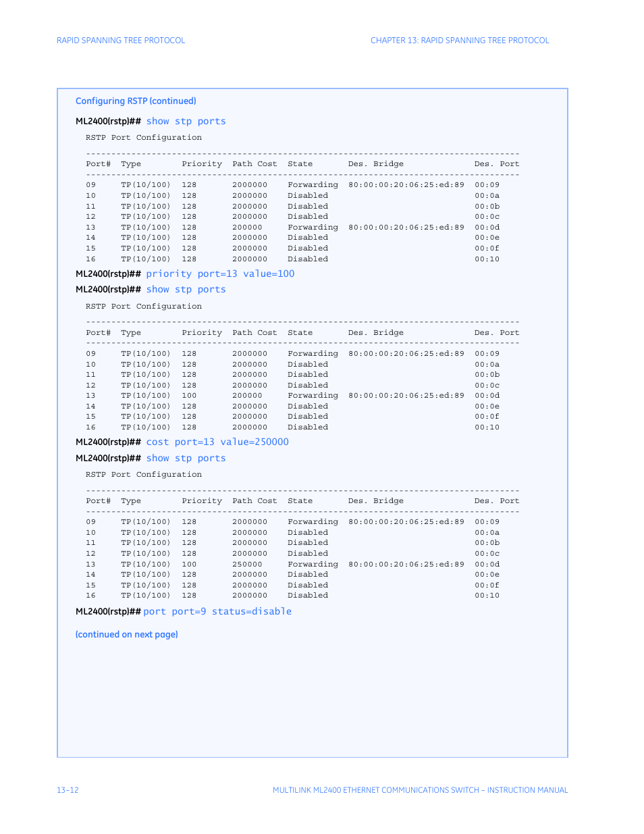Click "RSTP Port Configuration" title in the last table
This screenshot has width=644, height=834.
[x=144, y=475]
